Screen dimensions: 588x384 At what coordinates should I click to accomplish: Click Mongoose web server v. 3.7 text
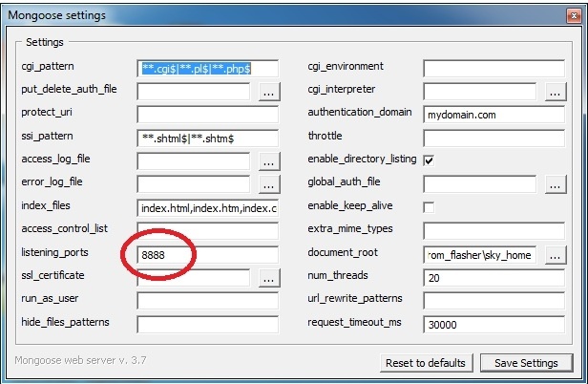(x=80, y=360)
